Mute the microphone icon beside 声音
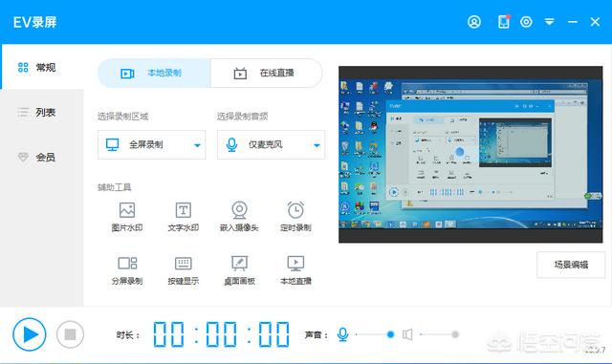612x364 pixels. [342, 334]
